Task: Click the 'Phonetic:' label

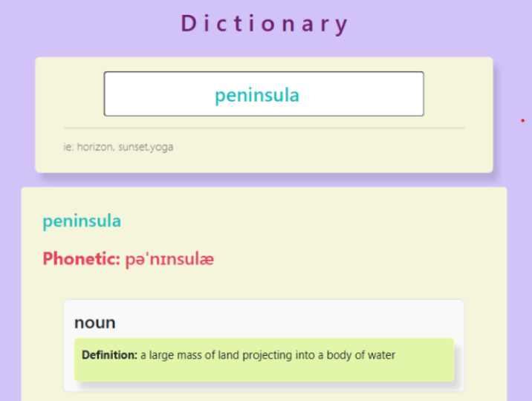Action: click(x=81, y=259)
